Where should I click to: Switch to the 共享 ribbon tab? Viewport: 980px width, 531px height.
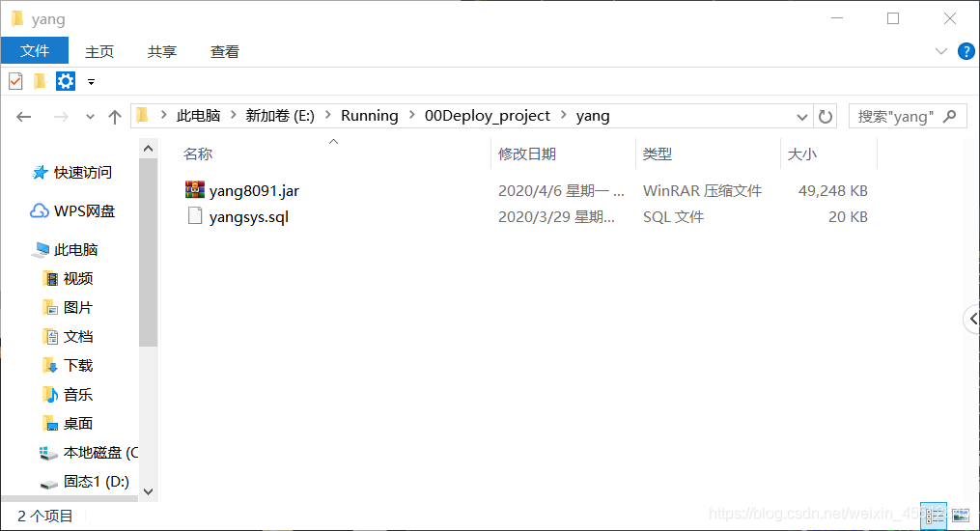[x=162, y=51]
